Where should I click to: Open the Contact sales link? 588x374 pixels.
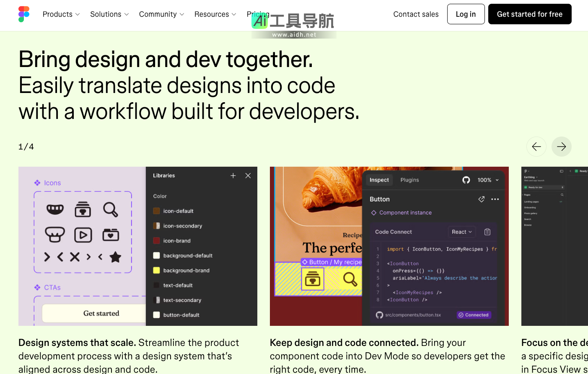pos(416,14)
